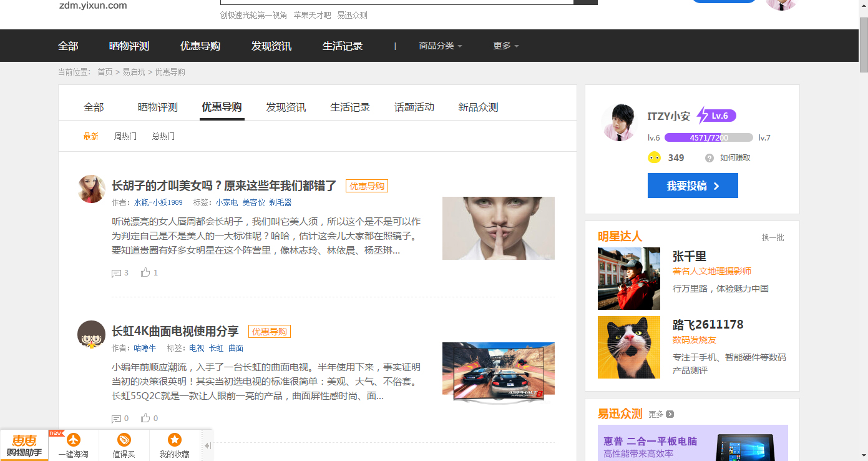The width and height of the screenshot is (868, 461).
Task: Open the 更多 dropdown in navigation bar
Action: click(x=505, y=45)
